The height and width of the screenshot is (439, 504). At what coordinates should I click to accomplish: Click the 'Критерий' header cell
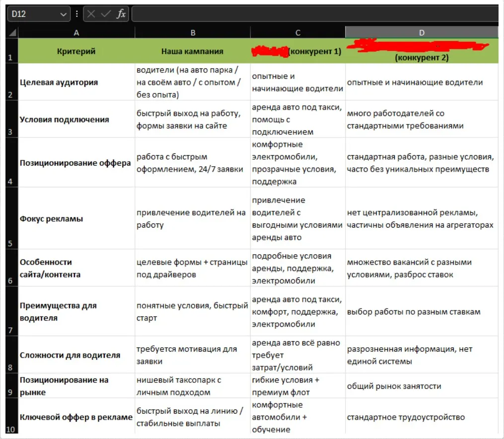pyautogui.click(x=76, y=51)
